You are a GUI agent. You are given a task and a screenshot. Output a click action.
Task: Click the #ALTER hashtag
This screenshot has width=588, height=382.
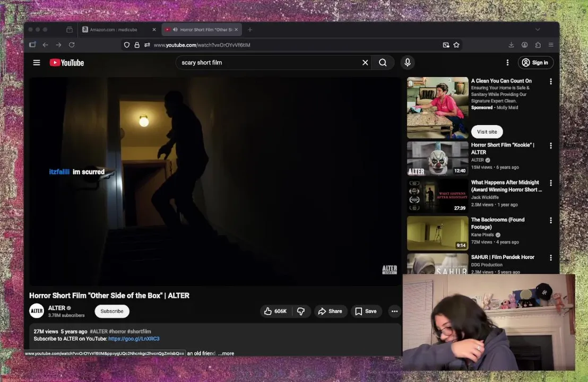(99, 332)
